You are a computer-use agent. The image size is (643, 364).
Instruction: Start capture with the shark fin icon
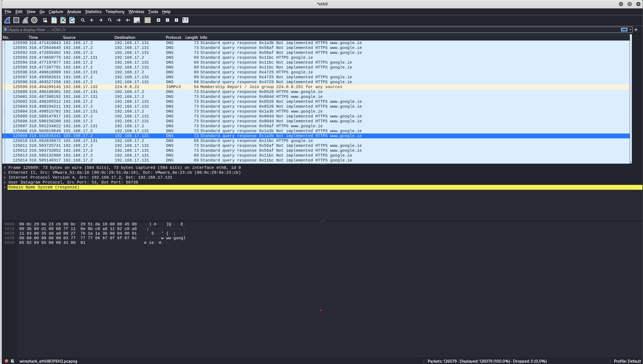coord(7,20)
